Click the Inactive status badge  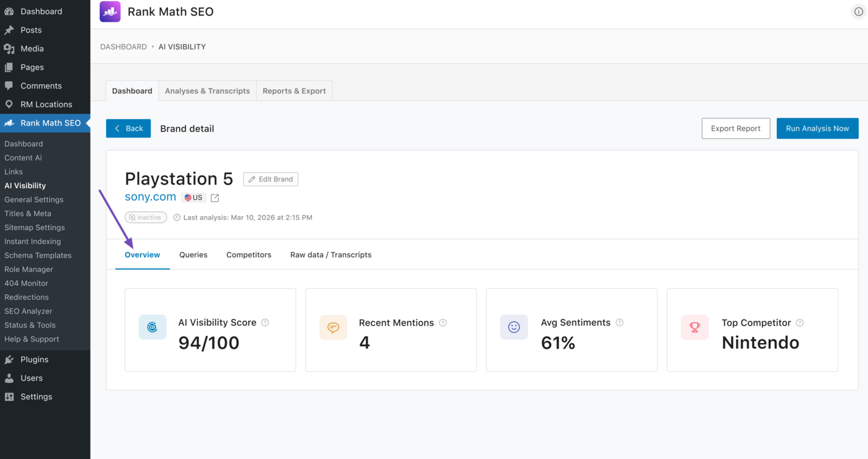point(146,217)
